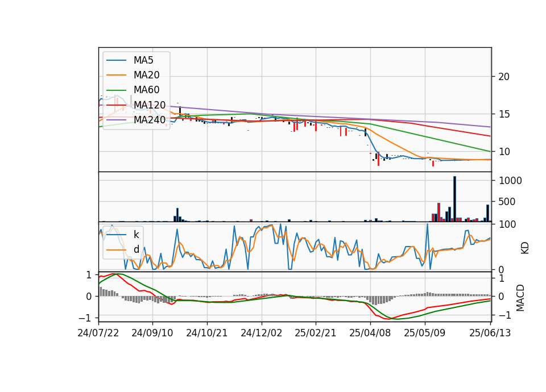Click the k legend label in KD panel
The width and height of the screenshot is (546, 392).
pos(136,235)
